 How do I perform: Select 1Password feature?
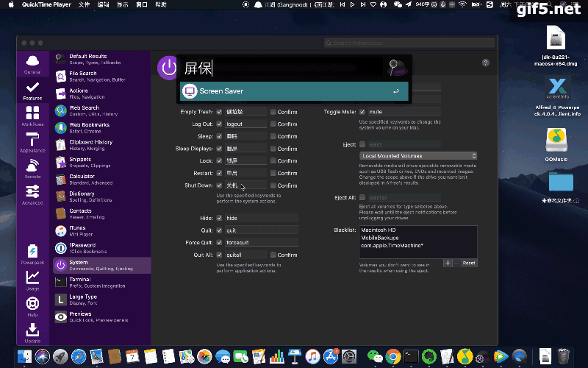coord(101,248)
